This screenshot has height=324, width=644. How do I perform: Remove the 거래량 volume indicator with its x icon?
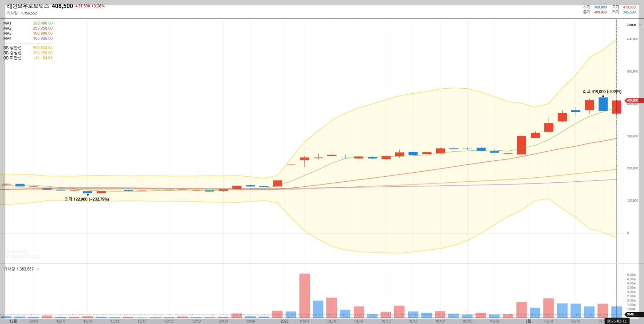tap(38, 269)
